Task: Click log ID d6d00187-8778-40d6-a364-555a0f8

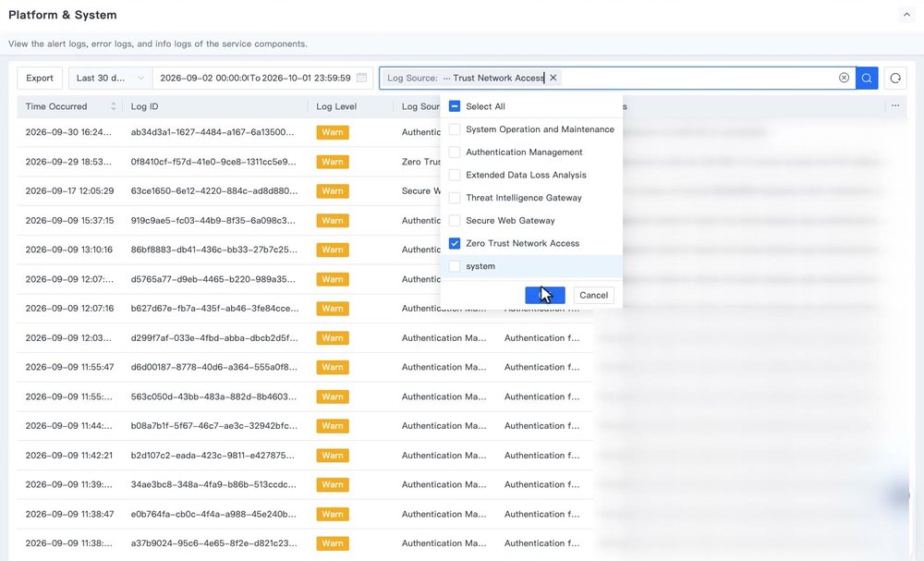Action: (x=213, y=367)
